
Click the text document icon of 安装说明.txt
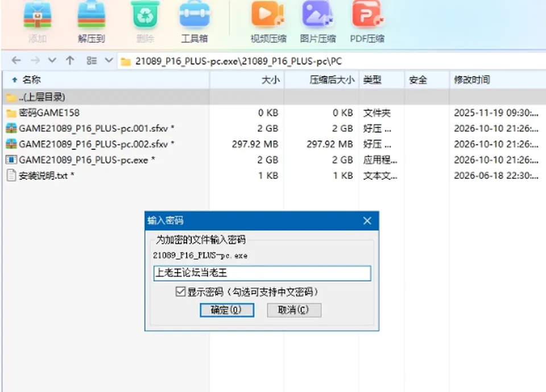(11, 176)
